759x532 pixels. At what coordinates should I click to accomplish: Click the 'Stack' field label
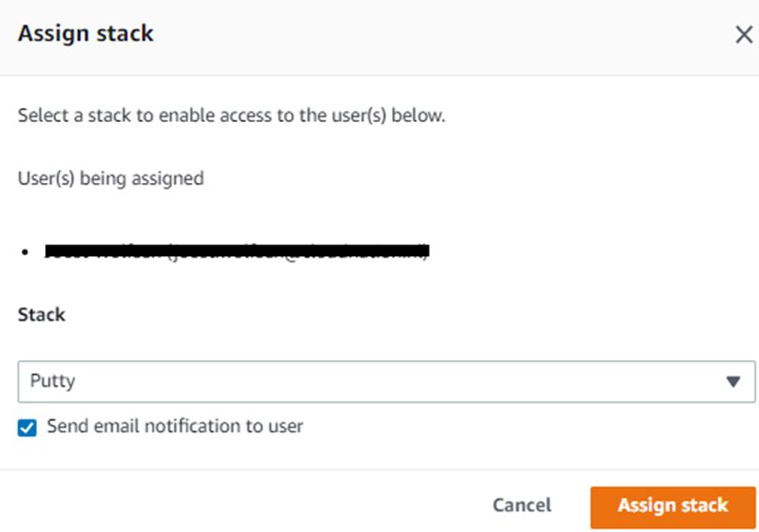[41, 314]
